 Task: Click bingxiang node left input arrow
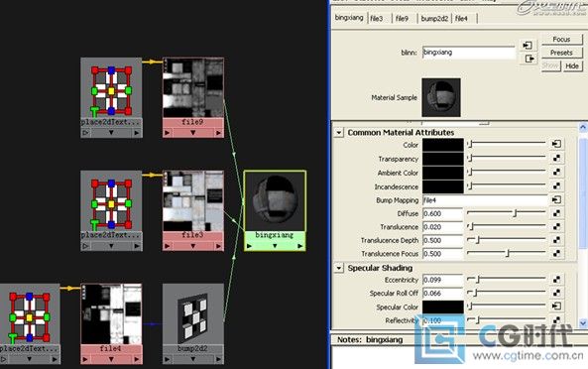(249, 246)
